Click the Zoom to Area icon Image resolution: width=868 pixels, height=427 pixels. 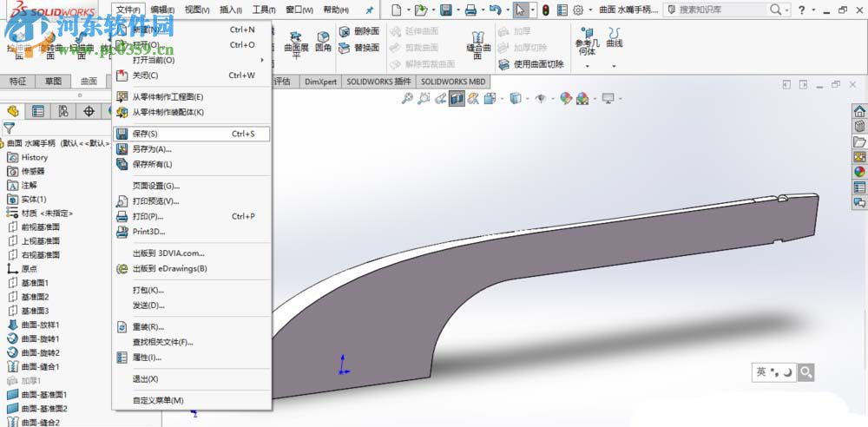coord(424,99)
